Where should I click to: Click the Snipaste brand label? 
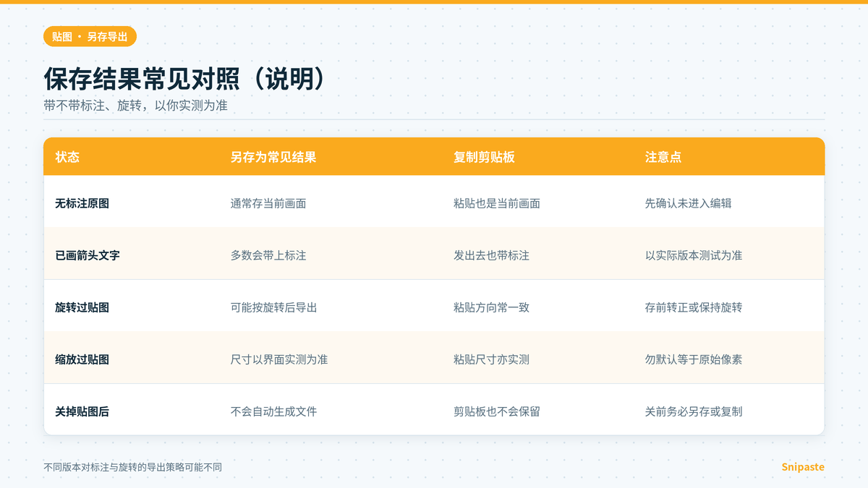point(803,467)
